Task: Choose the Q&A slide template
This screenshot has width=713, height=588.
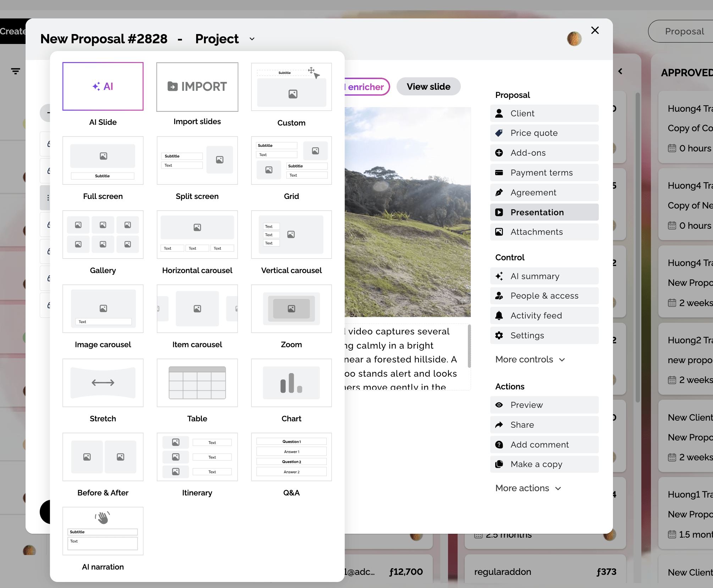Action: point(291,457)
